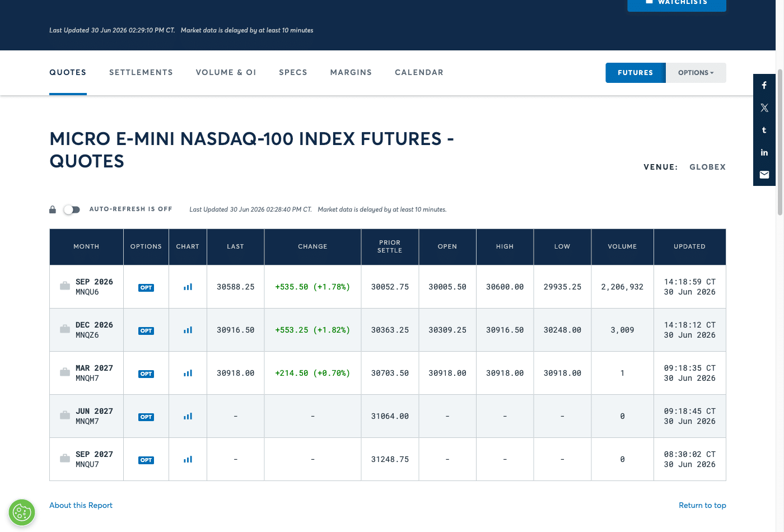784x532 pixels.
Task: Switch to the Settlements tab
Action: [141, 72]
